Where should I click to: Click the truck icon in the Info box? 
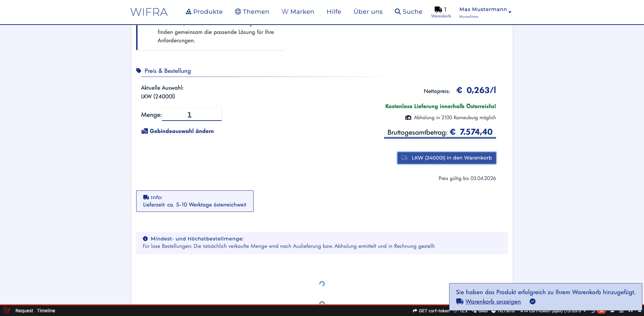(146, 197)
